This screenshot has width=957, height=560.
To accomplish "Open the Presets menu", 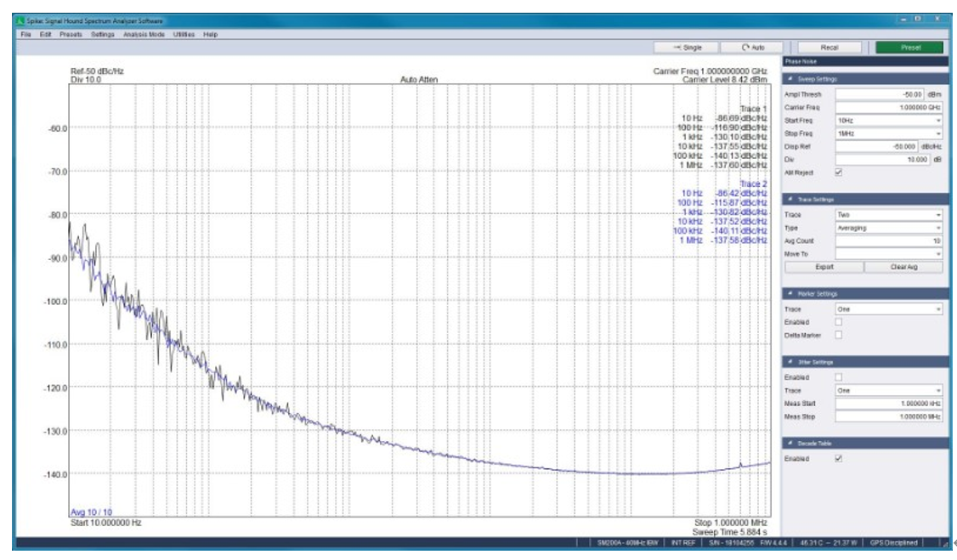I will tap(71, 35).
